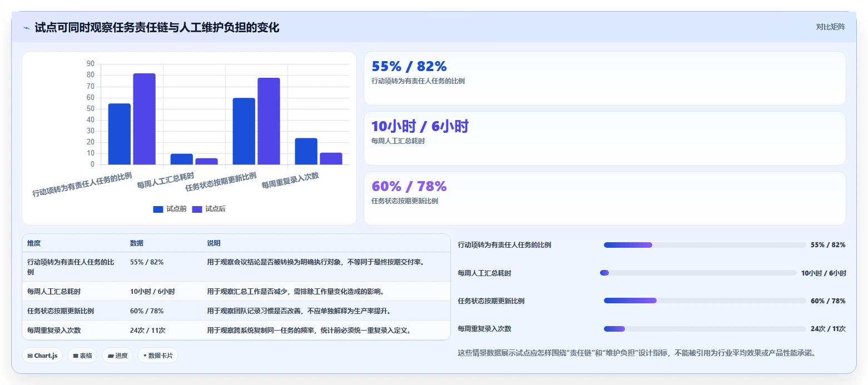
Task: Select table row 每周重复录入次数
Action: [236, 330]
